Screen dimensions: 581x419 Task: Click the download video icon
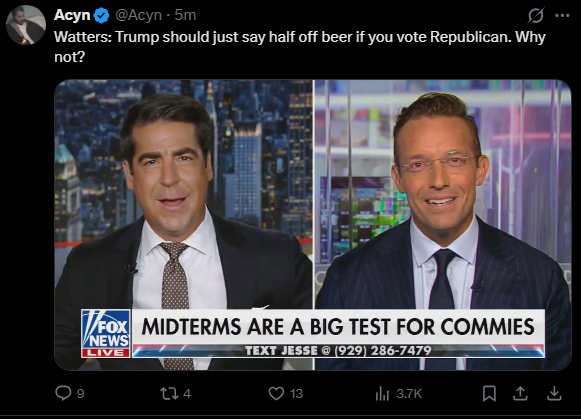[x=554, y=393]
